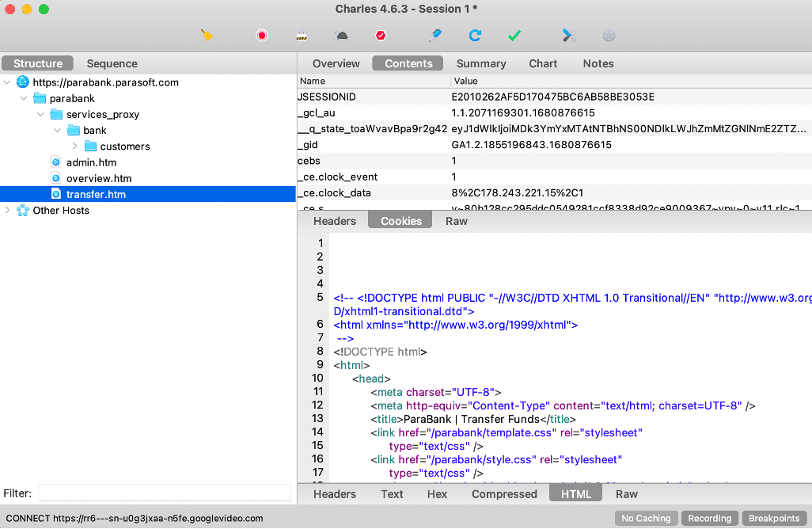Open the Tools wrench icon
Viewport: 812px width, 529px height.
click(569, 35)
